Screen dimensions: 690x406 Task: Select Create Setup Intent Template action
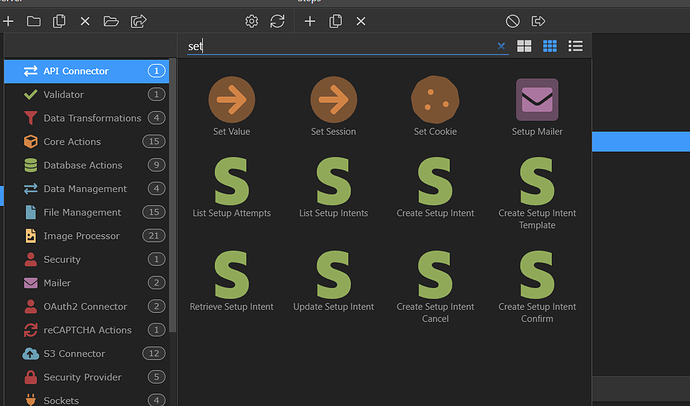point(537,194)
